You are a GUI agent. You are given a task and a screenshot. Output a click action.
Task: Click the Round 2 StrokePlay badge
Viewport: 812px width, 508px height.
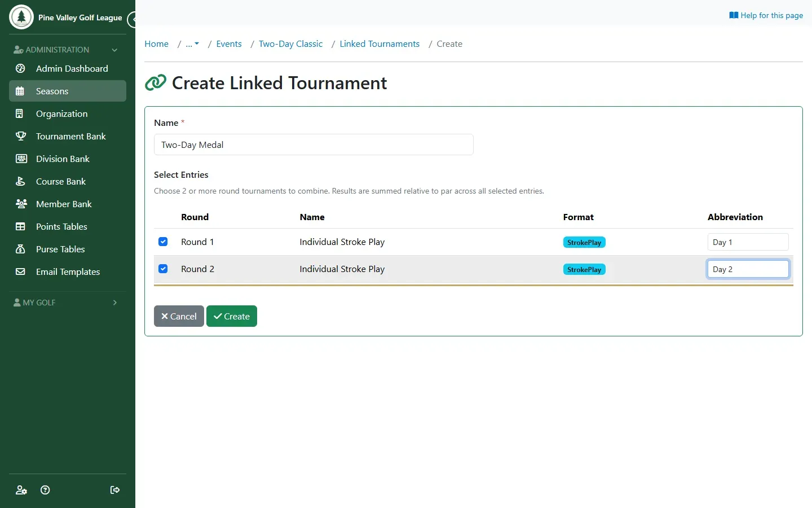pos(584,269)
